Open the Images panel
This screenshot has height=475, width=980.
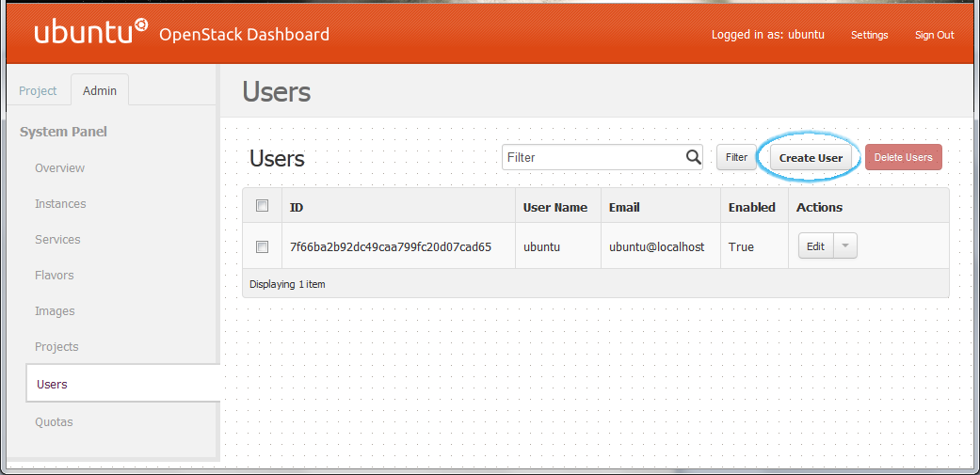[x=55, y=310]
